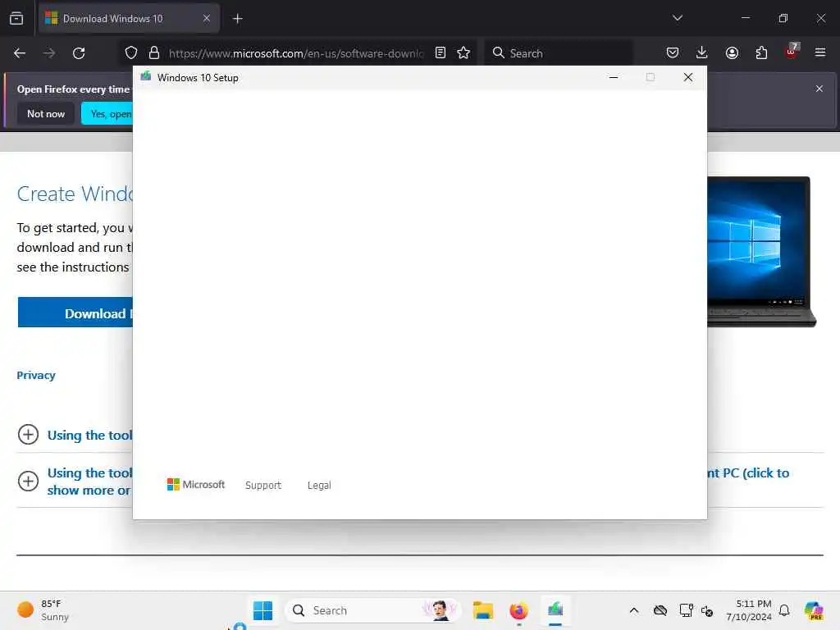Open Firefox hamburger application menu
840x630 pixels.
pyautogui.click(x=820, y=53)
